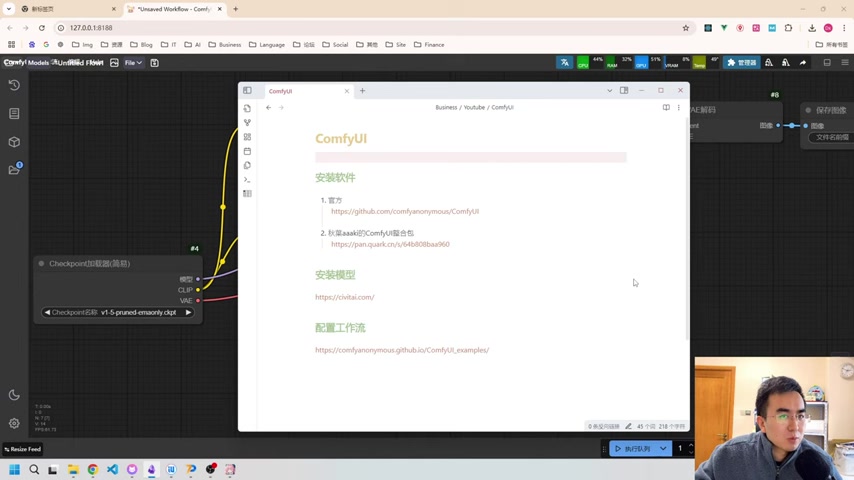Expand the tab list chevron in note app

point(609,90)
